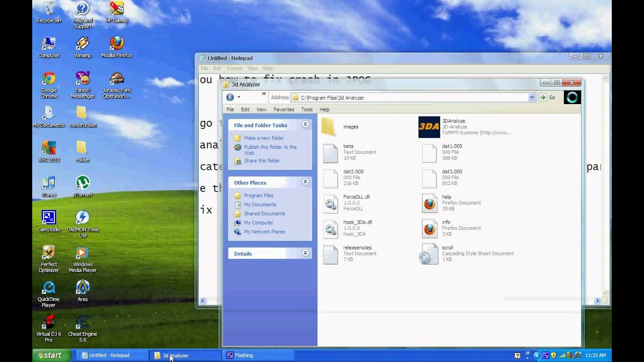The width and height of the screenshot is (644, 362).
Task: Select the µTorrent desktop icon
Action: pos(83,183)
